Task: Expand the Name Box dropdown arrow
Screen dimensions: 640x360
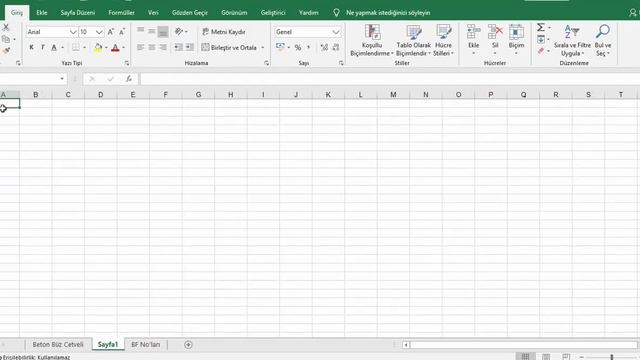Action: (62, 79)
